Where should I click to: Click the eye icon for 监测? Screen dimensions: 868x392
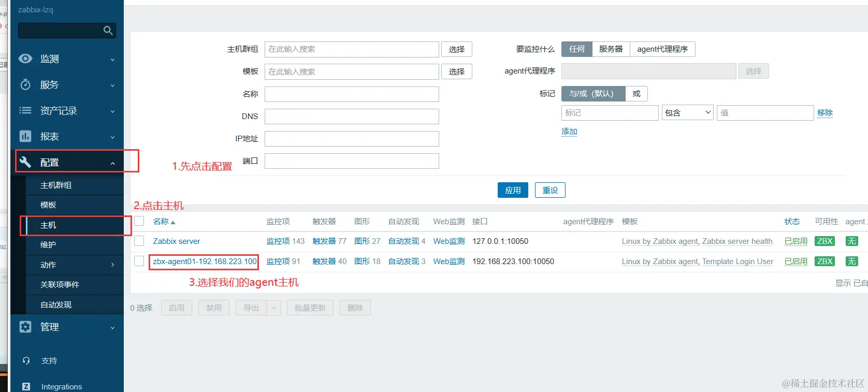[25, 59]
